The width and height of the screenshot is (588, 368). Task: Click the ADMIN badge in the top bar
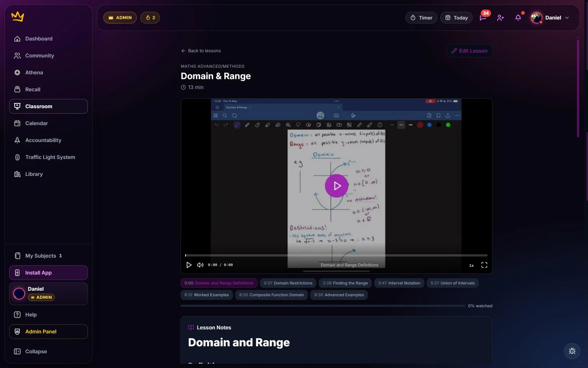(x=120, y=18)
